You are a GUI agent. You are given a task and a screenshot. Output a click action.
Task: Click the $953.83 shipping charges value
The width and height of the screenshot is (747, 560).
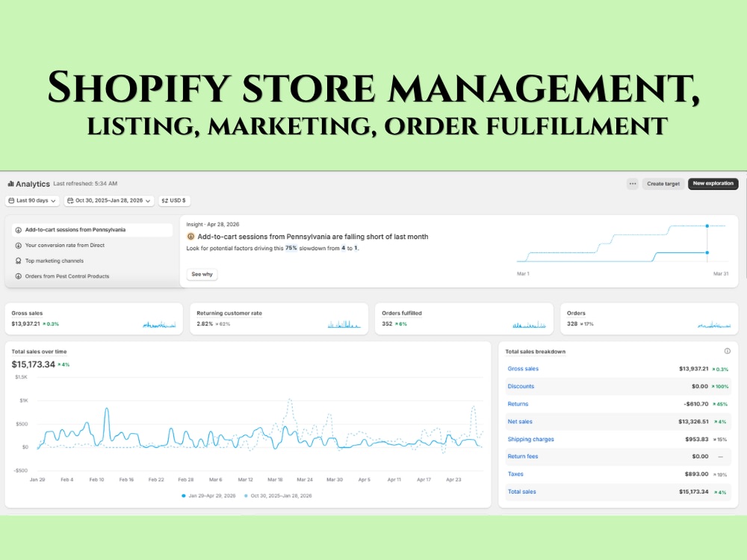click(x=696, y=439)
